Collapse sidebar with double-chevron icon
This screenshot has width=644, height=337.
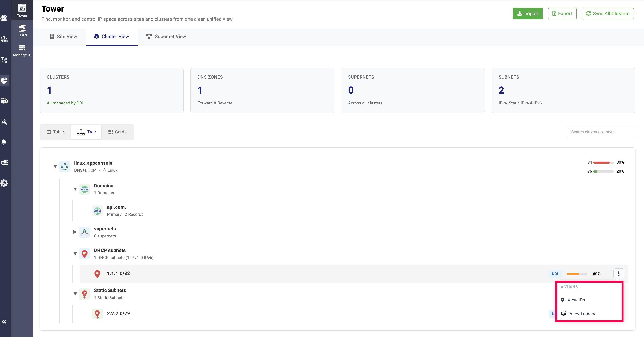(x=4, y=322)
